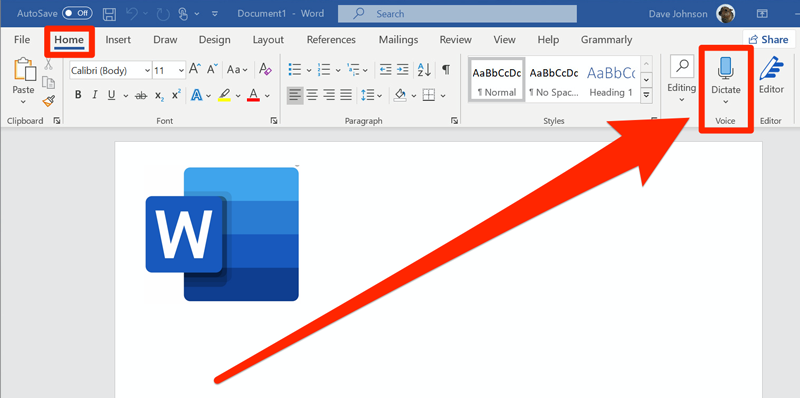Image resolution: width=800 pixels, height=398 pixels.
Task: Open the Grammarly tab
Action: pos(606,40)
